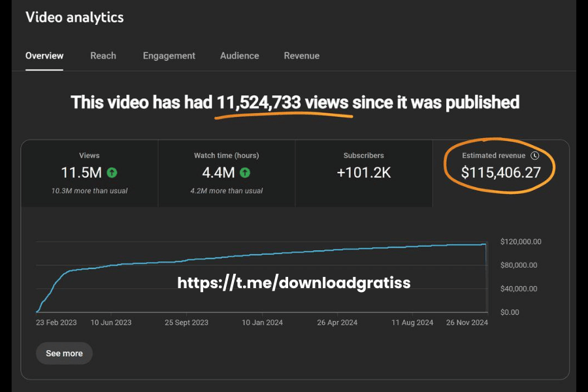The width and height of the screenshot is (588, 392).
Task: Click the clock icon next to Estimated revenue
Action: coord(535,155)
